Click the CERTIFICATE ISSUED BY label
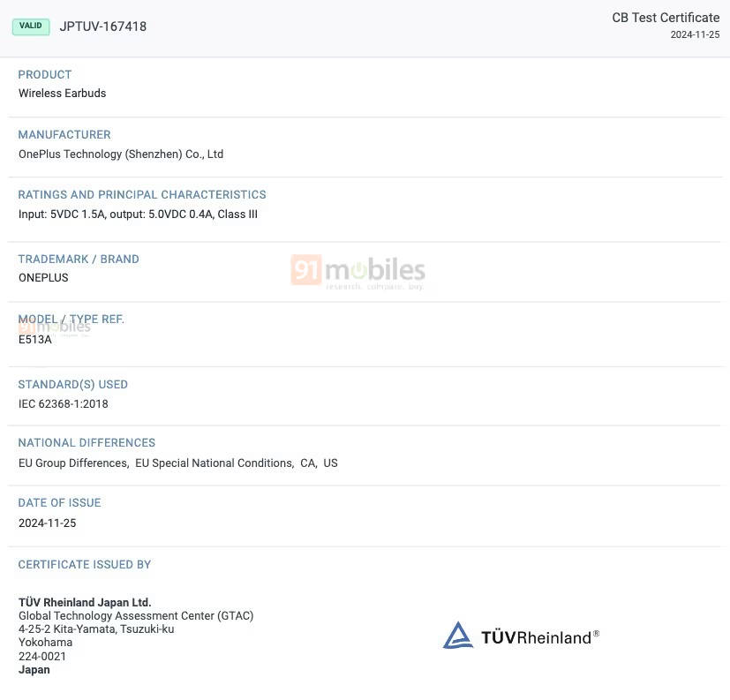Image resolution: width=730 pixels, height=700 pixels. click(84, 565)
